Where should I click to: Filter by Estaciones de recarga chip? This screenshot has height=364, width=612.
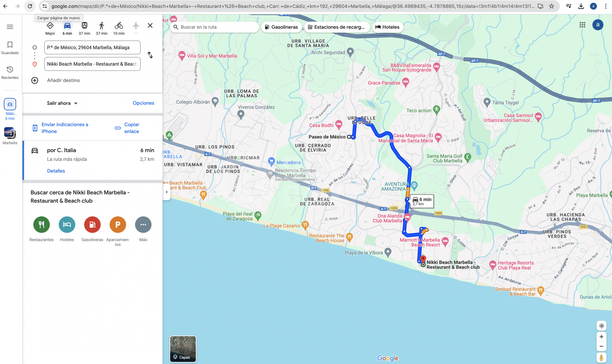pos(337,27)
